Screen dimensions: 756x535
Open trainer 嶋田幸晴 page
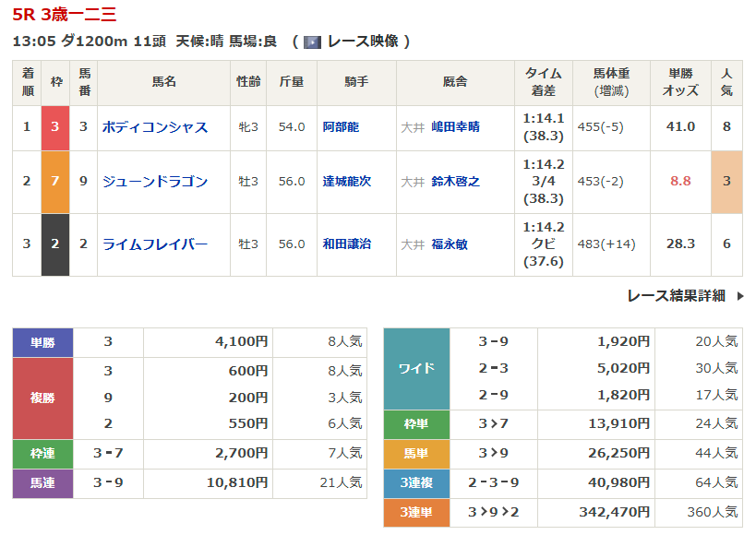(x=455, y=127)
